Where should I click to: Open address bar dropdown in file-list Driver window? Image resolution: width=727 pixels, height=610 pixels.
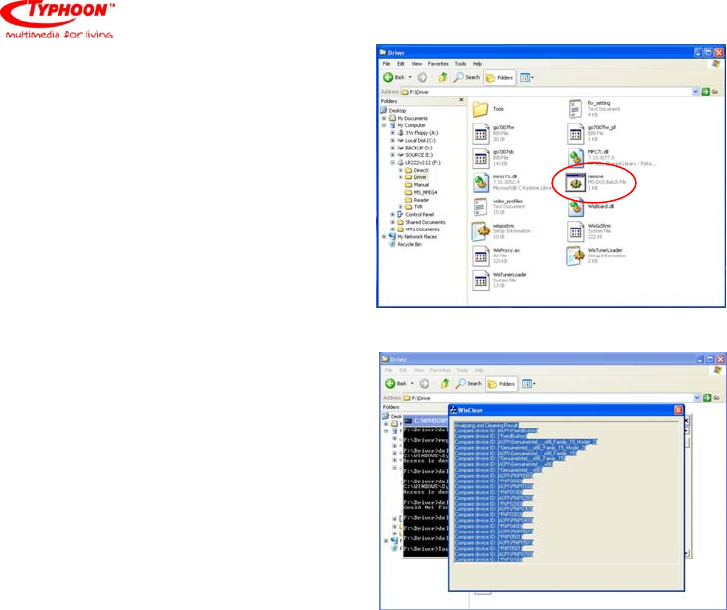pos(695,92)
